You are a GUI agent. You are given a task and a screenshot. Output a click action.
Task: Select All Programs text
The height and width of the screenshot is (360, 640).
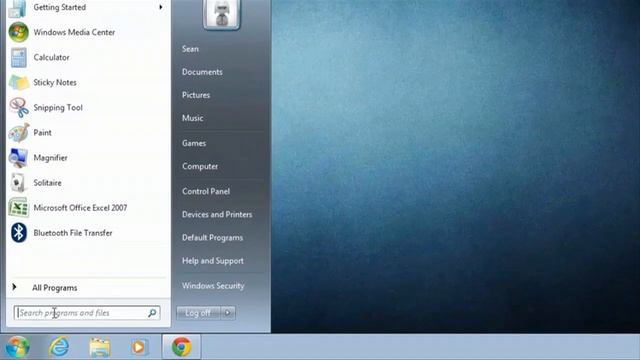click(55, 288)
